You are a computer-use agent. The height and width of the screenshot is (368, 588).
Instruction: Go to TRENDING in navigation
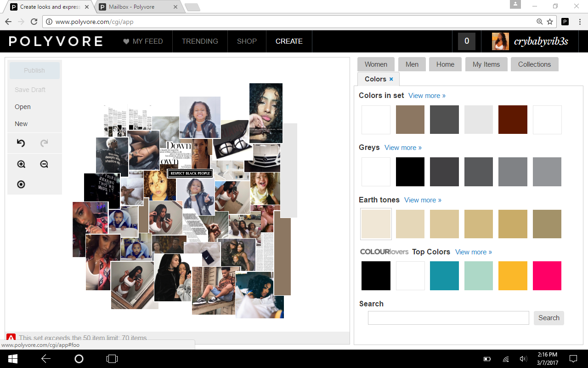click(x=200, y=41)
